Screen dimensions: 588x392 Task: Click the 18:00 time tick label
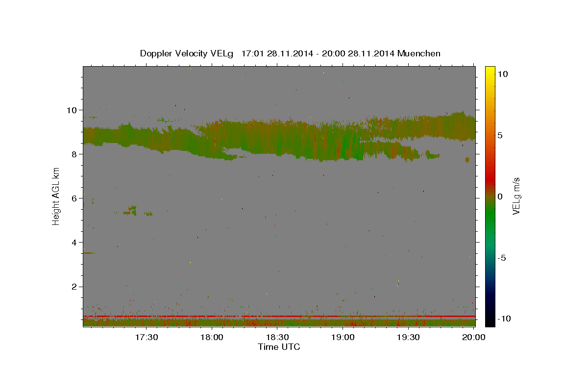[212, 337]
